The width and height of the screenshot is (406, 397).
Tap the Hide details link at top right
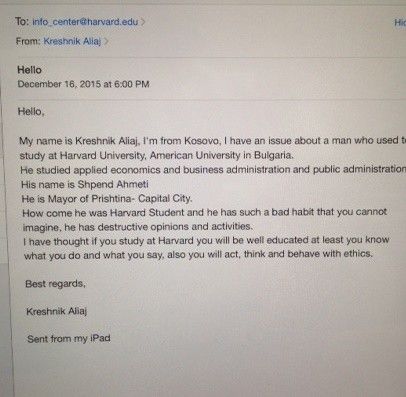[x=400, y=23]
